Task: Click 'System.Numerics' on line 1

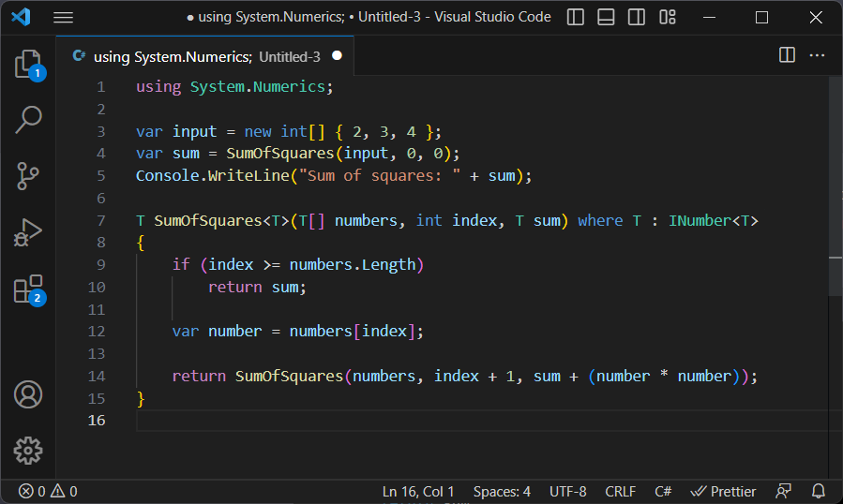Action: pos(258,86)
